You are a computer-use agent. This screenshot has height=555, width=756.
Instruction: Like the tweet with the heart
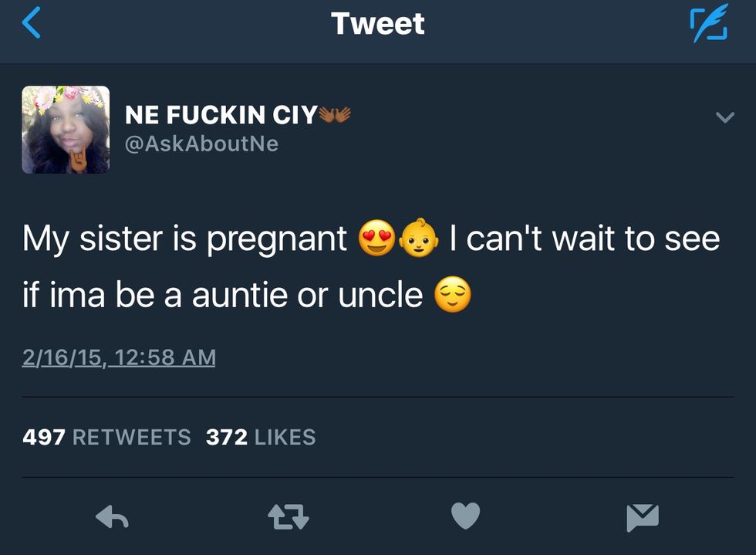coord(465,516)
